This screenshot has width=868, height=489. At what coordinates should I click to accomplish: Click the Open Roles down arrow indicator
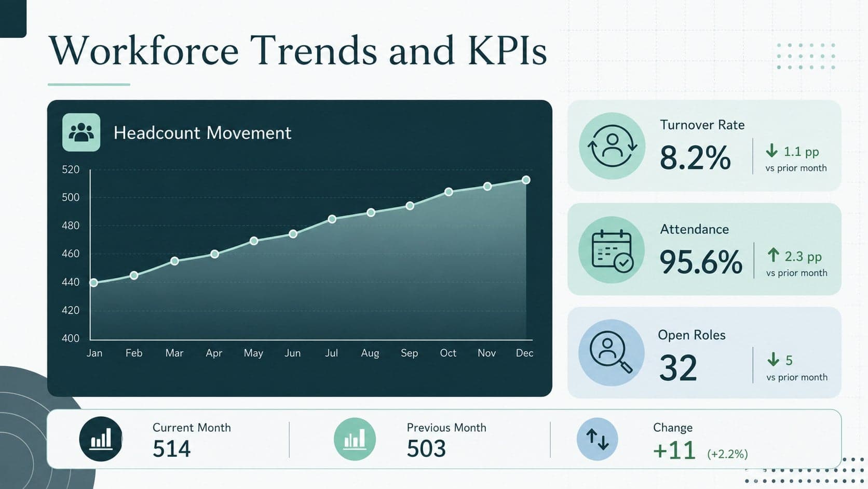[x=773, y=359]
